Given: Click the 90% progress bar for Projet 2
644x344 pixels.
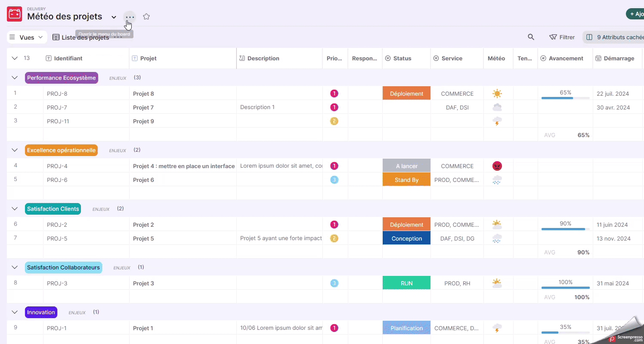Looking at the screenshot, I should 565,228.
